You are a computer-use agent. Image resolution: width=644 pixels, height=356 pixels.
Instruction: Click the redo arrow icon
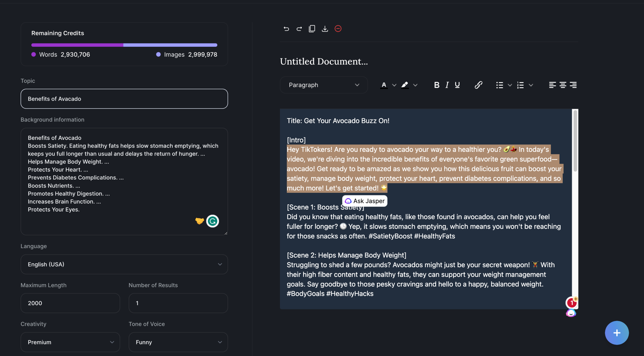coord(299,29)
